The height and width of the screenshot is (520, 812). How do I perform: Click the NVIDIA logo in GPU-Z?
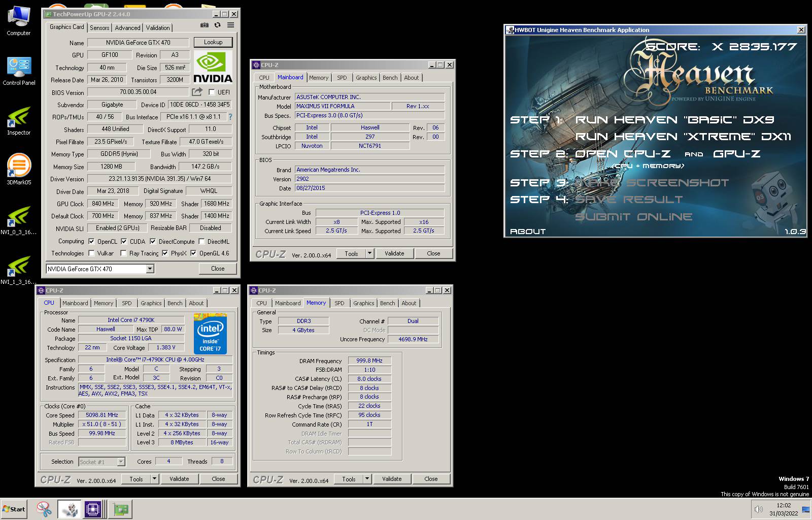coord(213,67)
